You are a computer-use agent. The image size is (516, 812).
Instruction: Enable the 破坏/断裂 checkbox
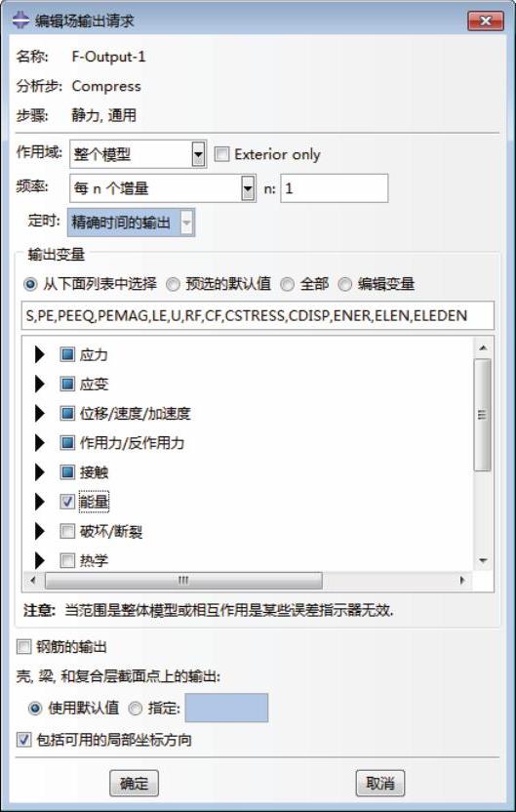tap(67, 531)
